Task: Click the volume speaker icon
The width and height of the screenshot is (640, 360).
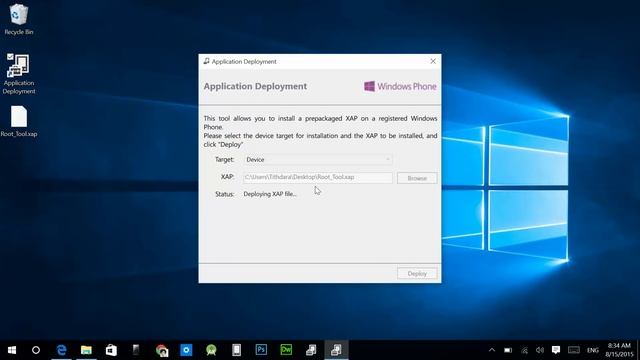Action: [x=540, y=350]
